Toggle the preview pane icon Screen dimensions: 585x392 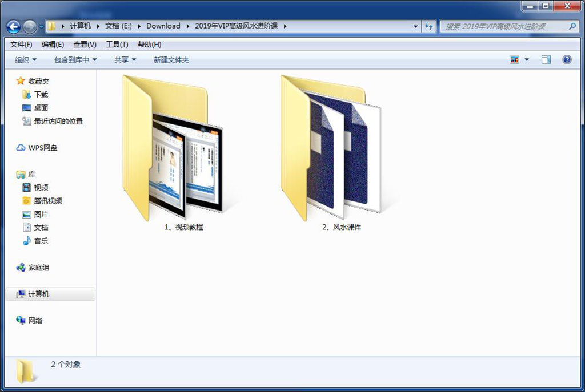[546, 59]
